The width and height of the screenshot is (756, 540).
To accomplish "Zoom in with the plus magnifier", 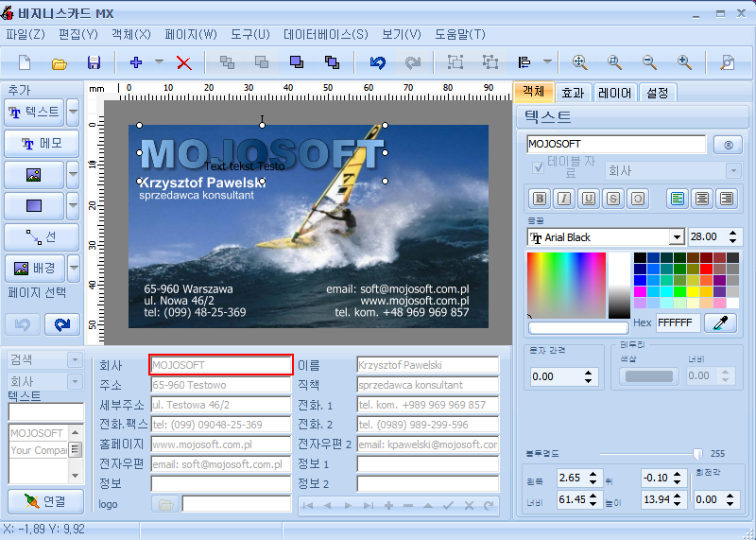I will (x=684, y=62).
